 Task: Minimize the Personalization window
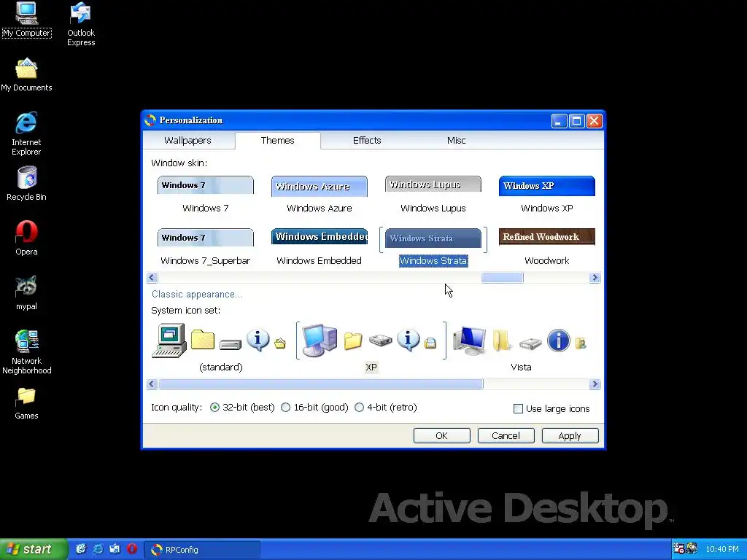click(x=560, y=121)
